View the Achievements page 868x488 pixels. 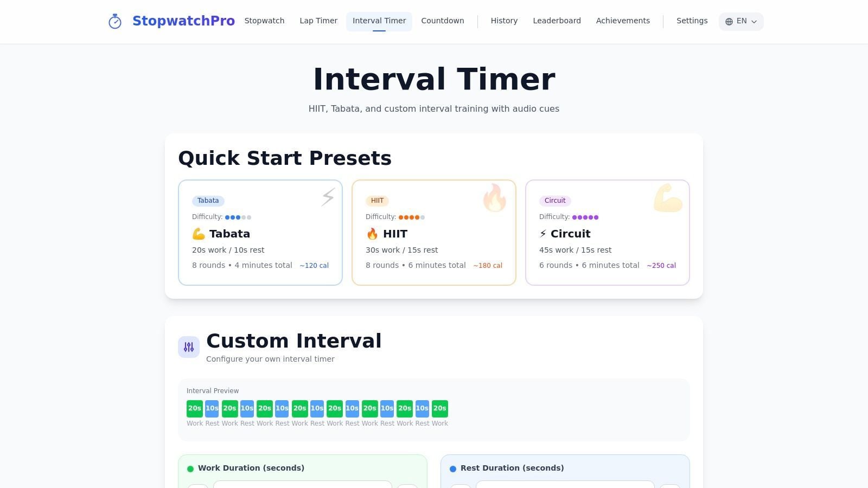pos(623,21)
